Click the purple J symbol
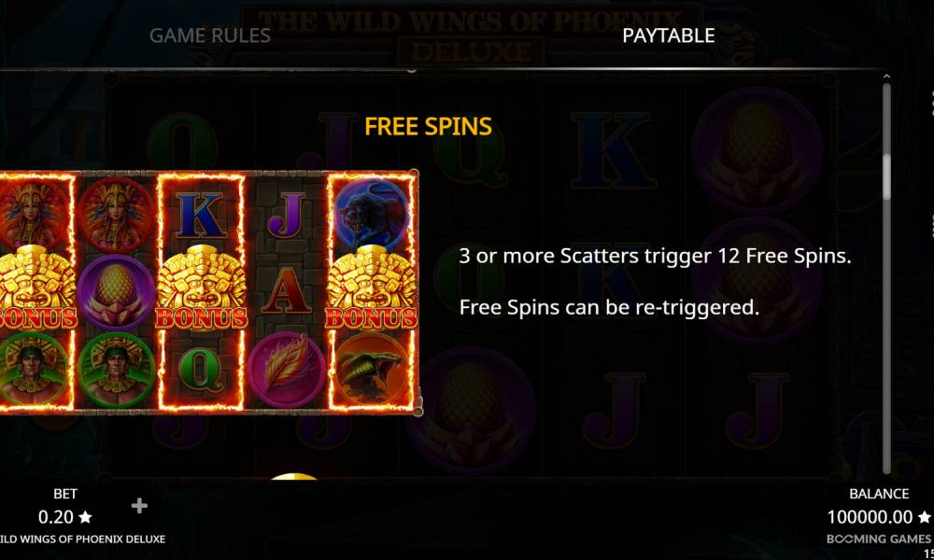The image size is (934, 560). (287, 215)
